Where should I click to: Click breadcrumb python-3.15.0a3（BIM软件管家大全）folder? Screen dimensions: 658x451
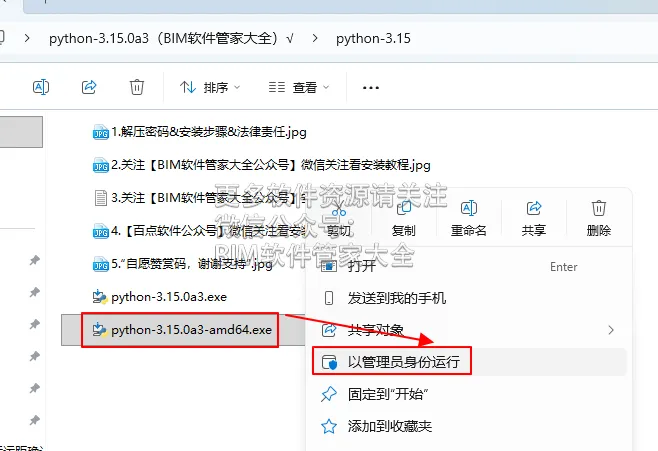point(171,39)
